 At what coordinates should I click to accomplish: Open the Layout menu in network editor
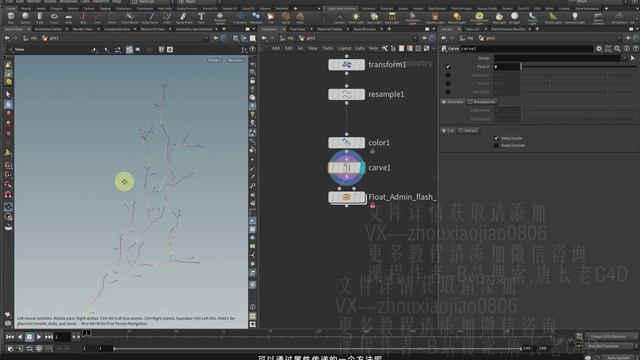(x=344, y=48)
